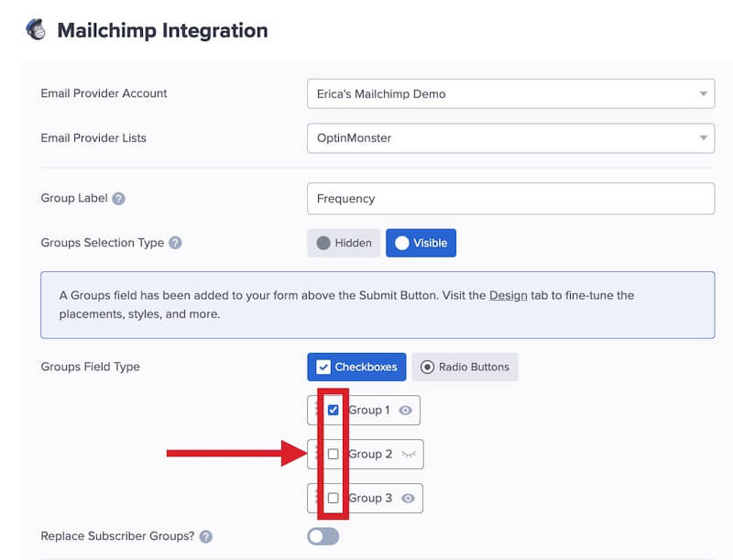
Task: Check the Group 2 checkbox
Action: coord(334,454)
